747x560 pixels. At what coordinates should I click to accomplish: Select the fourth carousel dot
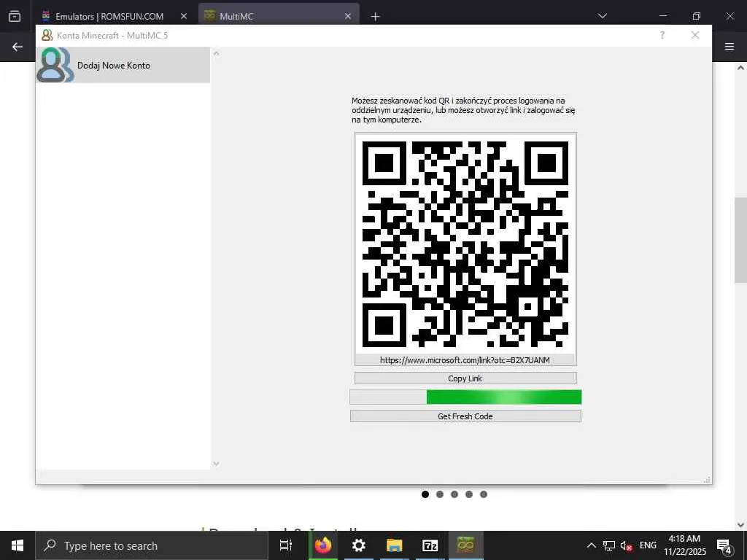coord(469,494)
